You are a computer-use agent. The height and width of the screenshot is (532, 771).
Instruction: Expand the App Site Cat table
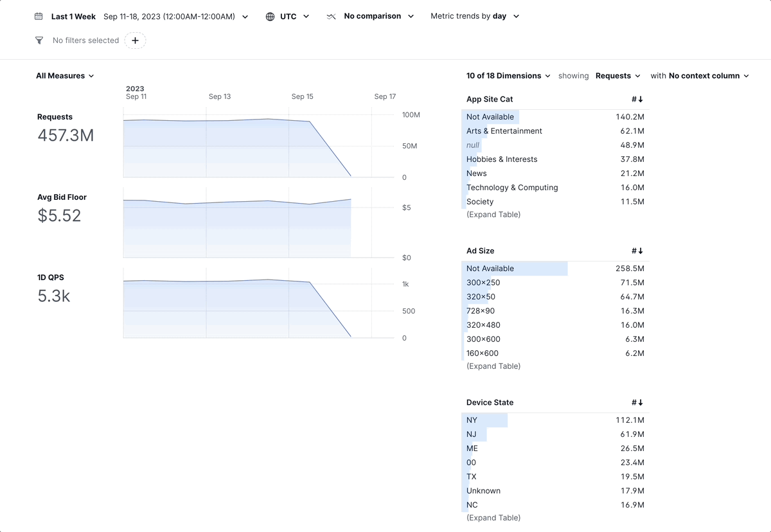(x=493, y=214)
